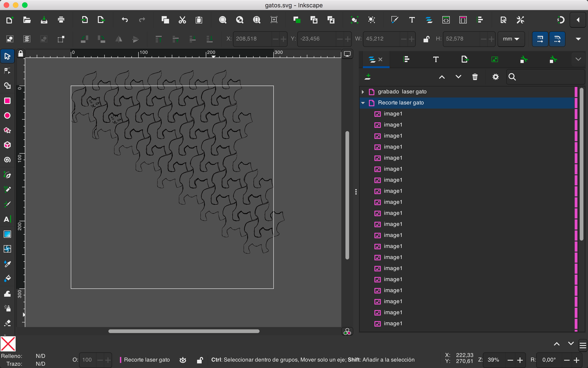
Task: Collapse the Recorte laser gato layer
Action: pyautogui.click(x=363, y=103)
